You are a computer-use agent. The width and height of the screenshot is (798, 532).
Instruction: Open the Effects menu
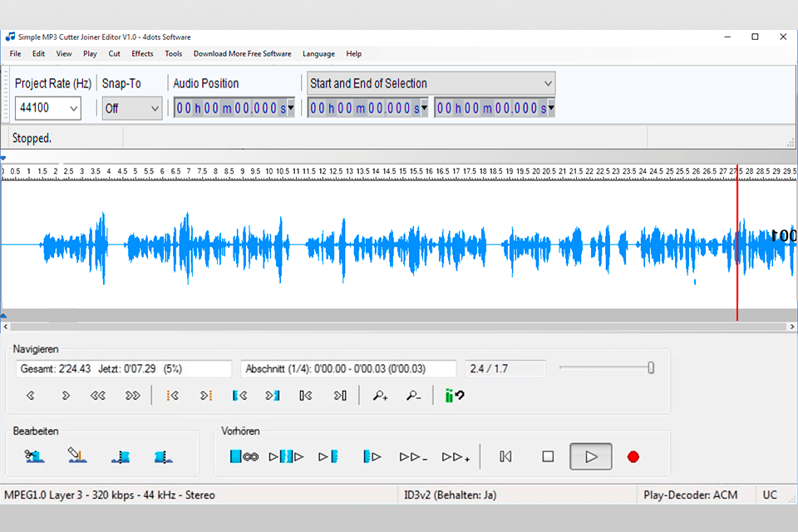tap(142, 54)
